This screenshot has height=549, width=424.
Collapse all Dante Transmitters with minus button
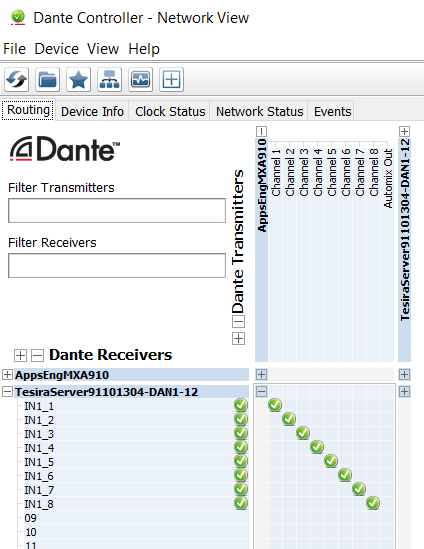tap(238, 321)
